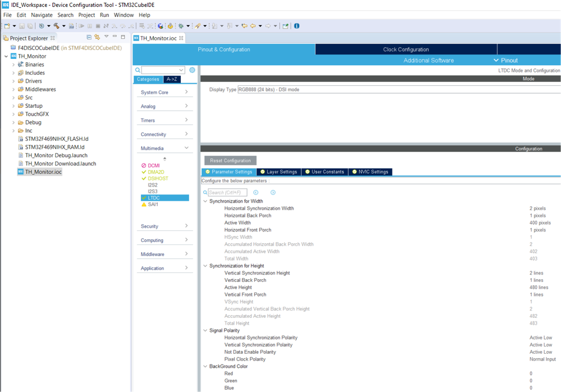Click the yellow Back navigation arrow
This screenshot has width=561, height=392.
[x=253, y=26]
